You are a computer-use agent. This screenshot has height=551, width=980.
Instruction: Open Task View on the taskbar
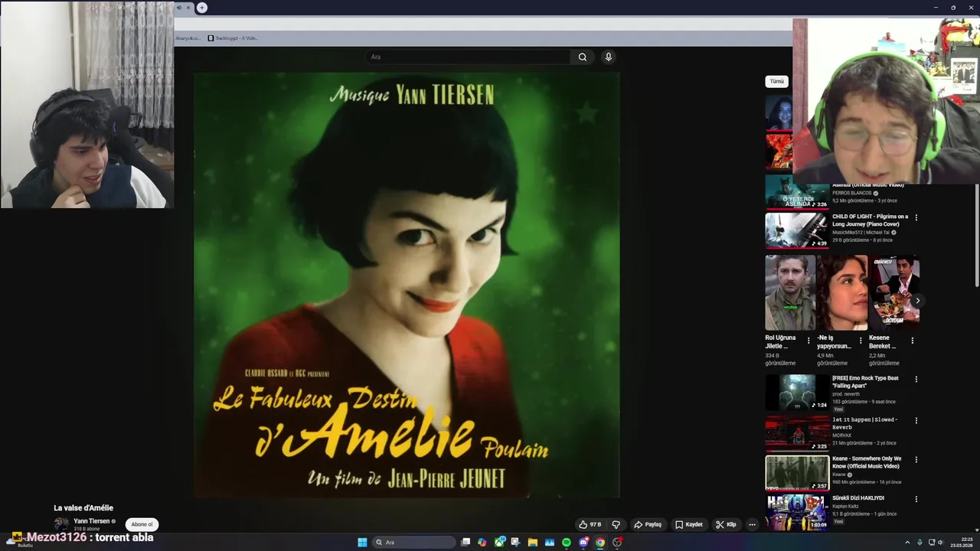pyautogui.click(x=465, y=543)
